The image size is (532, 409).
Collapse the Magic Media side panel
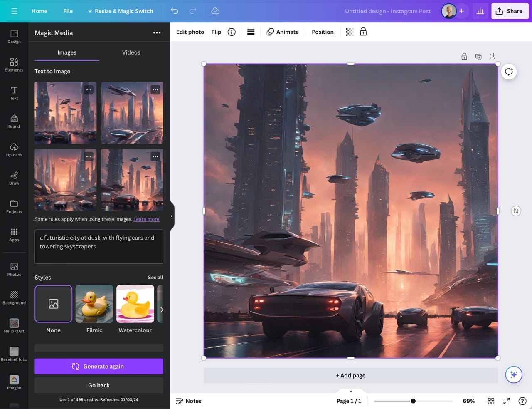(x=172, y=216)
